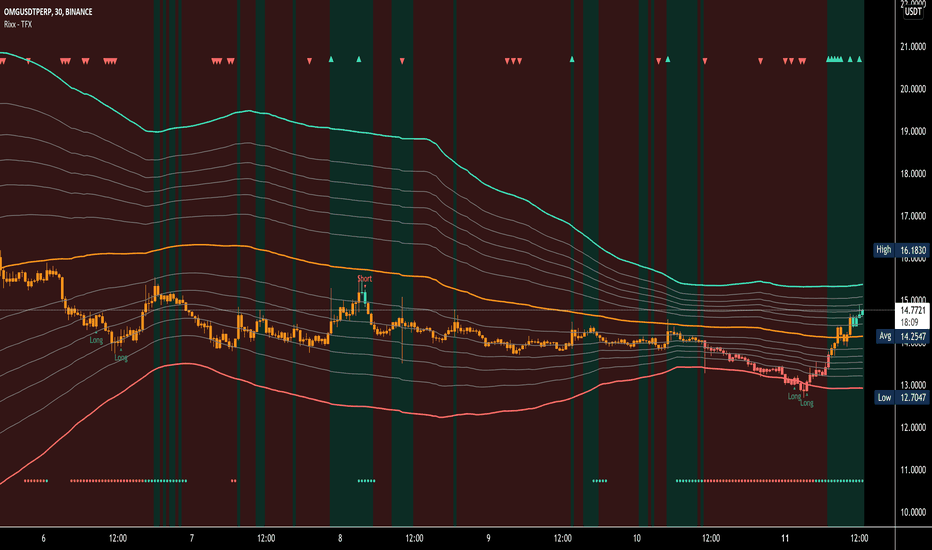Click the 20.0000 price axis value
Viewport: 932px width, 550px height.
913,89
